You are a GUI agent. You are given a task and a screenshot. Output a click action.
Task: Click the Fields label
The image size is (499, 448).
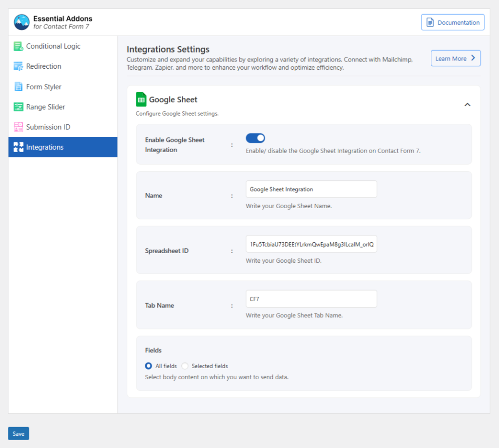153,350
